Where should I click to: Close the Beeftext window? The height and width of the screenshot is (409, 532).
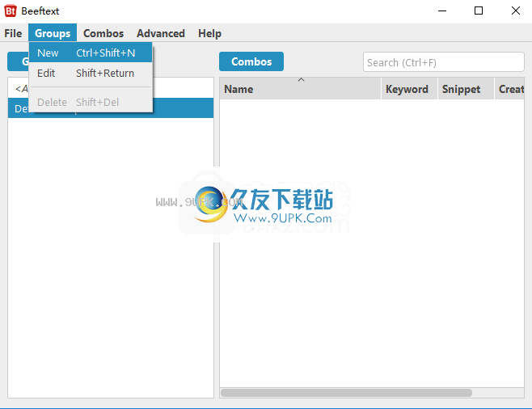[515, 11]
